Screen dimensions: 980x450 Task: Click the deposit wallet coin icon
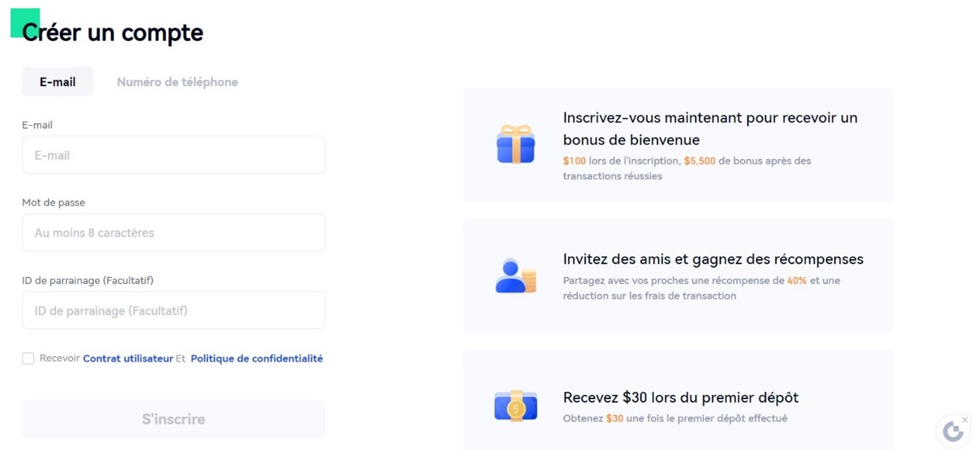click(x=515, y=406)
